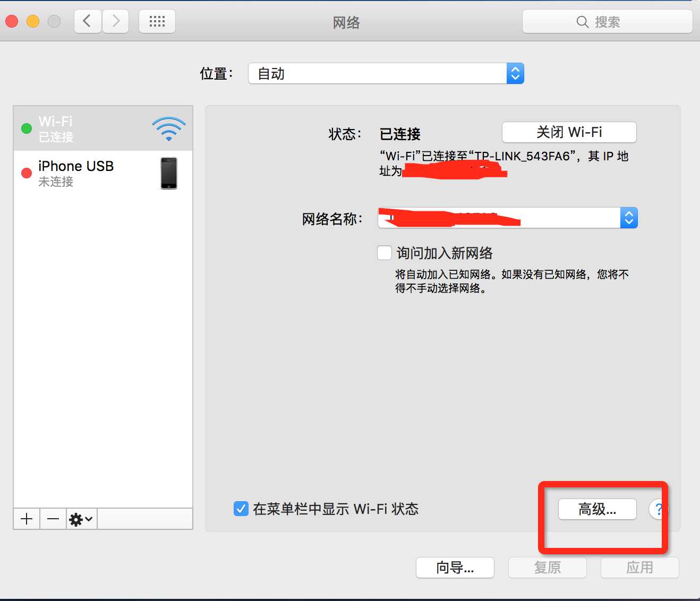Viewport: 700px width, 601px height.
Task: Open the 高级... advanced settings
Action: point(597,509)
